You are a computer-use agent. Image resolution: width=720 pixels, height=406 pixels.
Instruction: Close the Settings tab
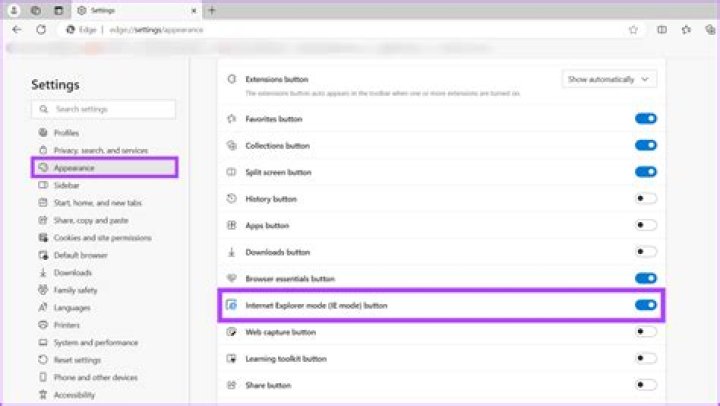[194, 11]
